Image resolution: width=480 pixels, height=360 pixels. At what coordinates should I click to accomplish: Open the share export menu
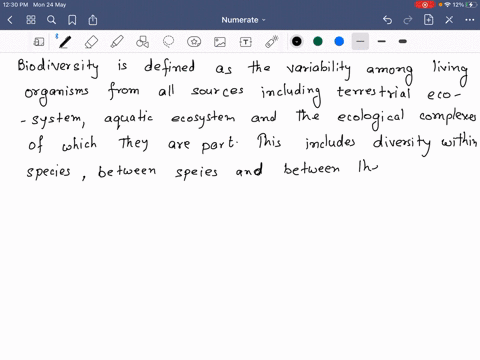[93, 20]
